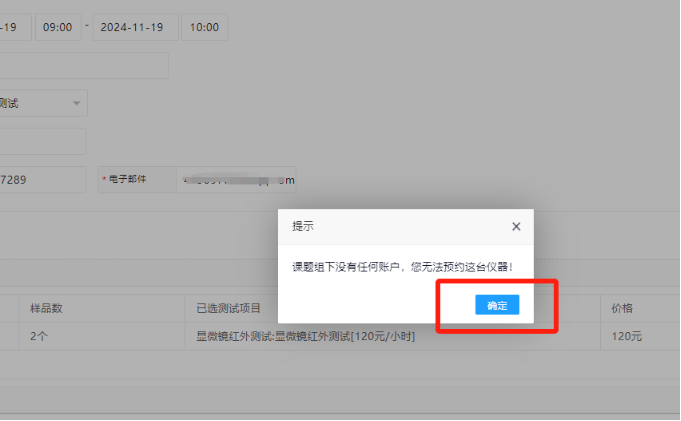Image resolution: width=681 pixels, height=421 pixels.
Task: Click the 样品数 column header
Action: pos(47,308)
